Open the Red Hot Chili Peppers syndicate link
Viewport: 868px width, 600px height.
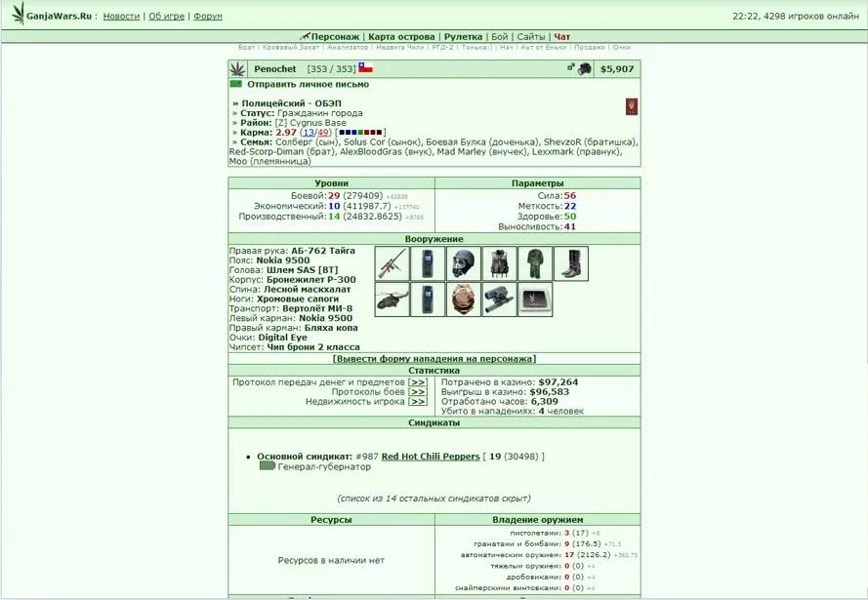pos(431,457)
